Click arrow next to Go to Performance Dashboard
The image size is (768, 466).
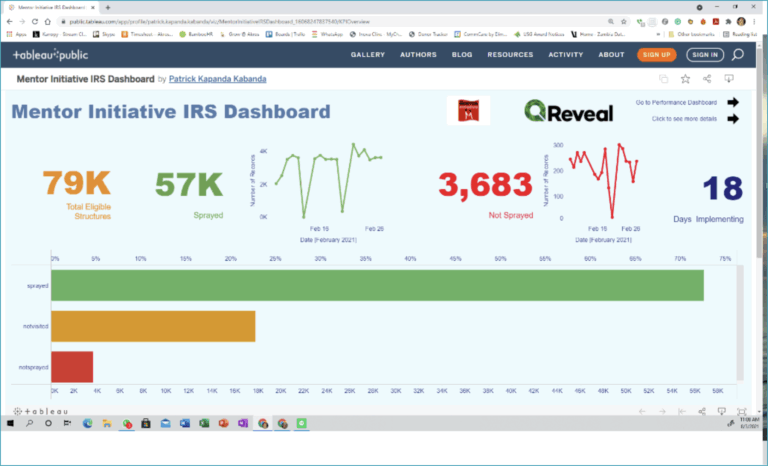pos(733,102)
